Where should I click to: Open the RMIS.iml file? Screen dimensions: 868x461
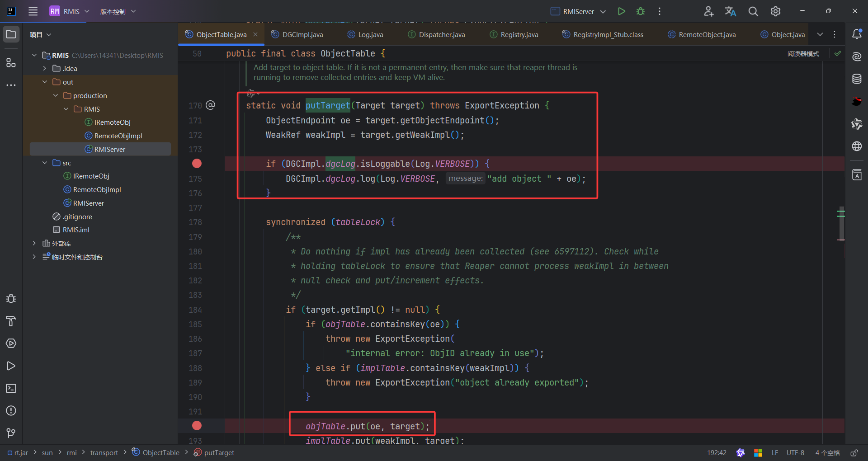(x=71, y=230)
